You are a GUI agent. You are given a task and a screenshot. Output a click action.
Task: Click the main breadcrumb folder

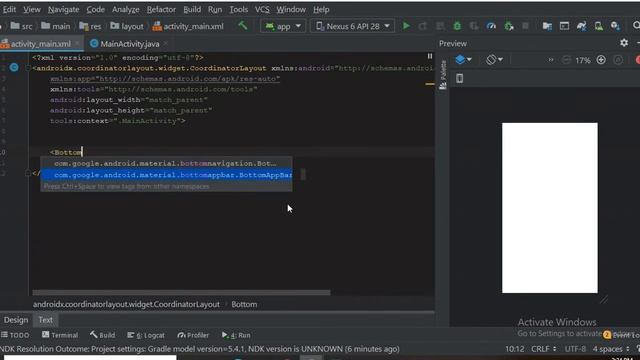pos(56,26)
